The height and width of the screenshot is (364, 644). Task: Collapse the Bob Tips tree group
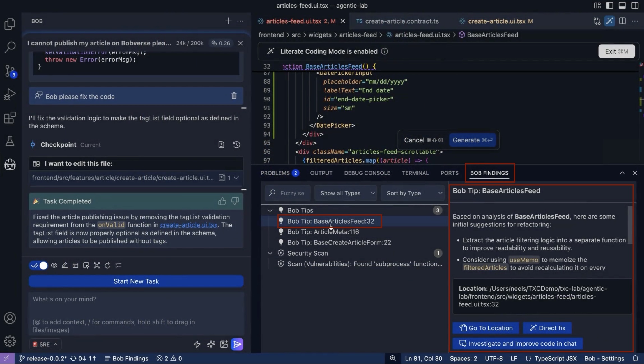click(270, 210)
